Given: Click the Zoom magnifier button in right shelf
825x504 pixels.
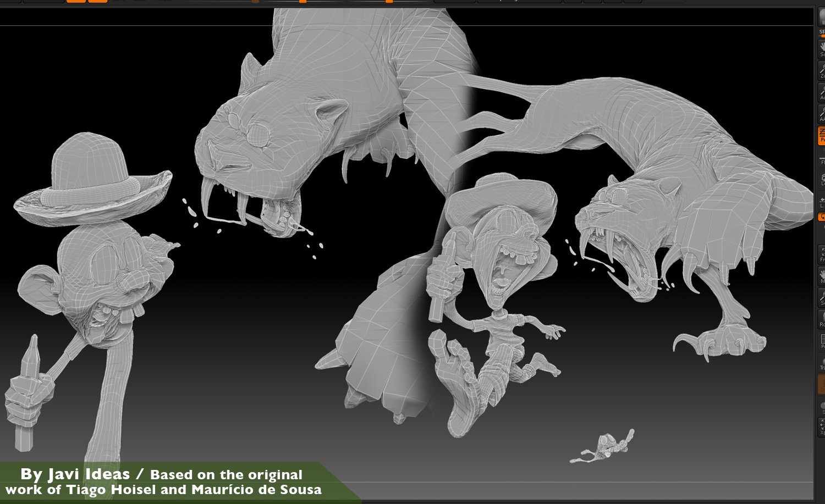Looking at the screenshot, I should point(822,70).
